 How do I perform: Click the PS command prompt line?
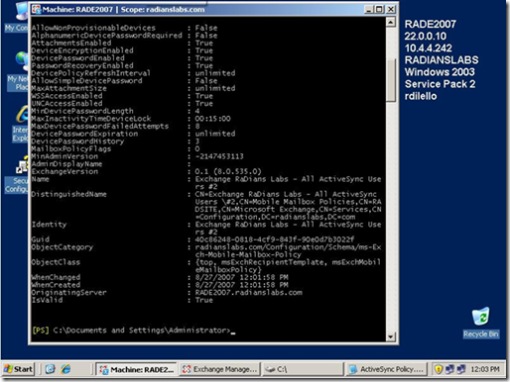[134, 330]
